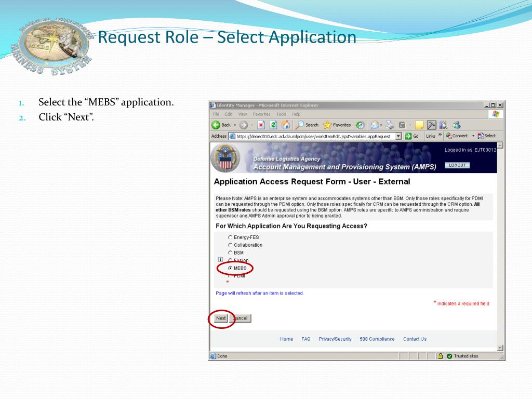This screenshot has height=399, width=532.
Task: Select the MEBS radio button
Action: [230, 268]
